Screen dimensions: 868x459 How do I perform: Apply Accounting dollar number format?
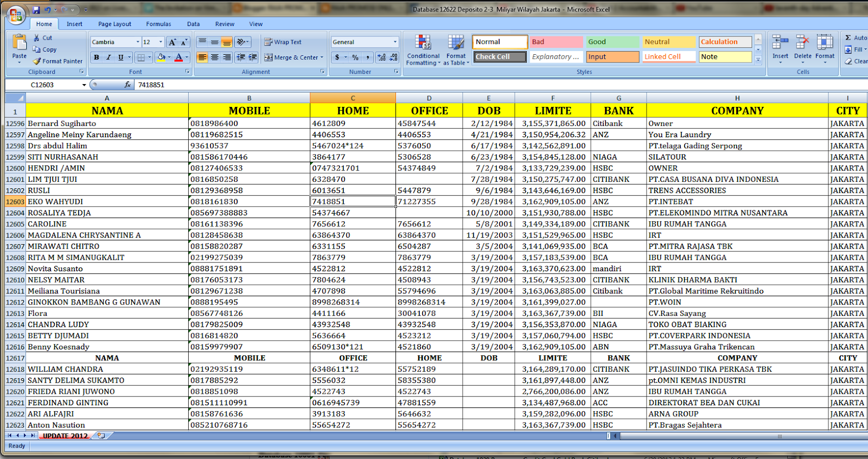pyautogui.click(x=337, y=58)
